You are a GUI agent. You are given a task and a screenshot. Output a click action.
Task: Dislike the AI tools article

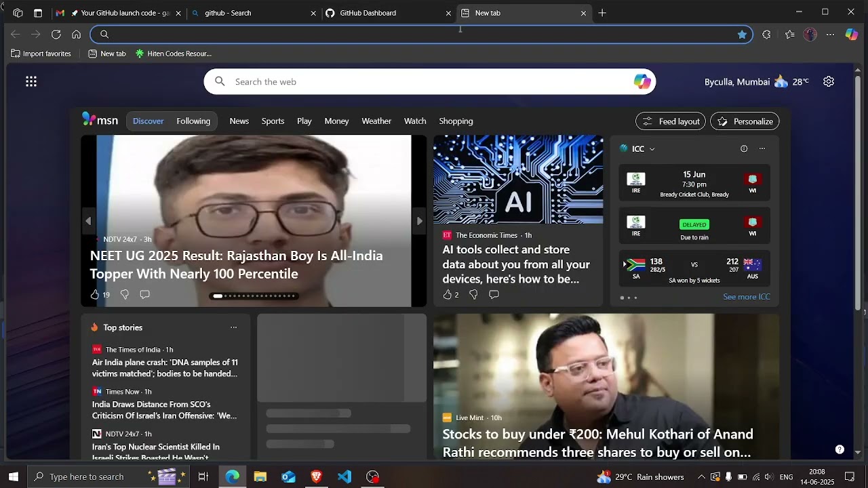(x=473, y=294)
